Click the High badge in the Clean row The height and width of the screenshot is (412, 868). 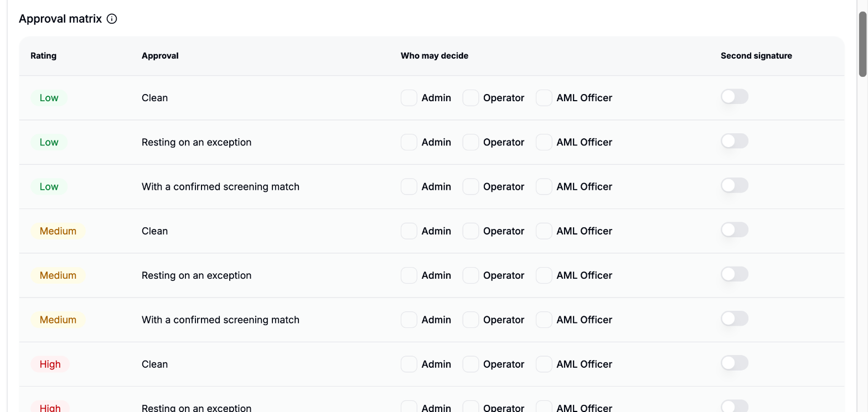[x=50, y=364]
